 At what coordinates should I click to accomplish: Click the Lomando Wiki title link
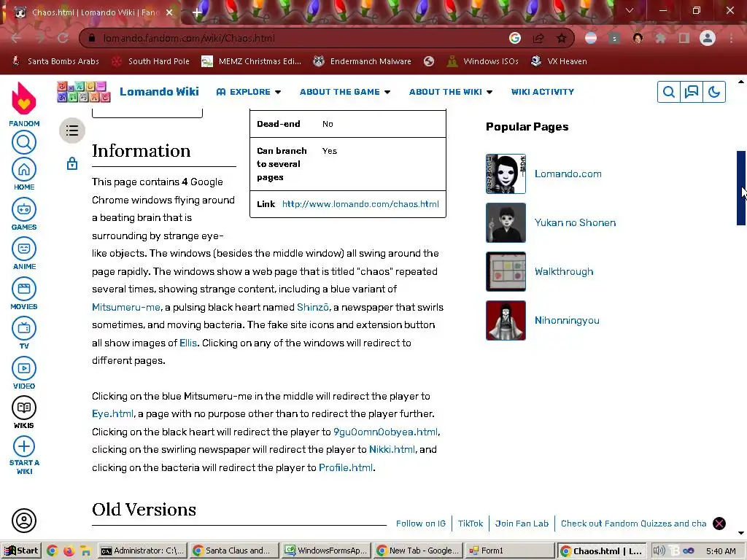pos(159,92)
